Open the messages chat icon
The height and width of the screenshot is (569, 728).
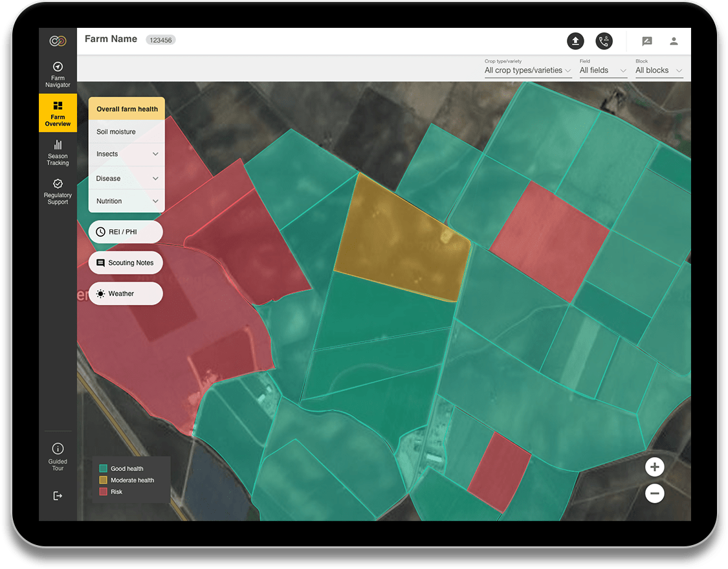[x=646, y=41]
